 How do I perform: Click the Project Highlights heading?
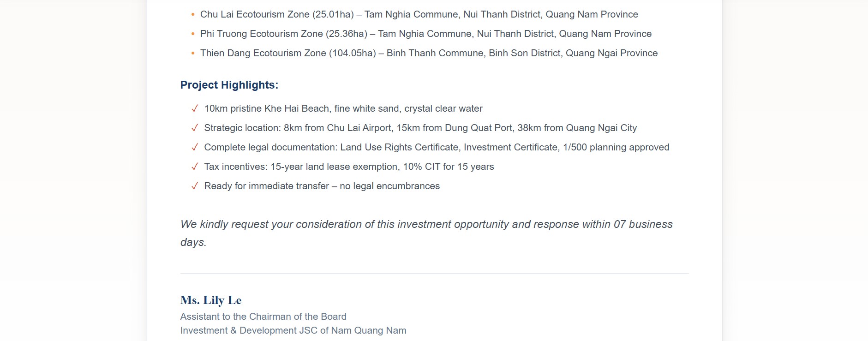click(229, 85)
